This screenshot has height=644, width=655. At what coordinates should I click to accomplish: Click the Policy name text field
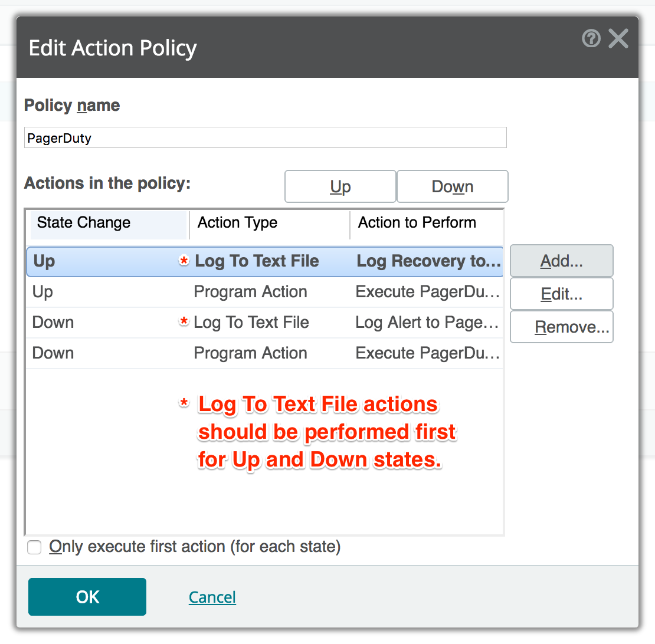tap(265, 138)
